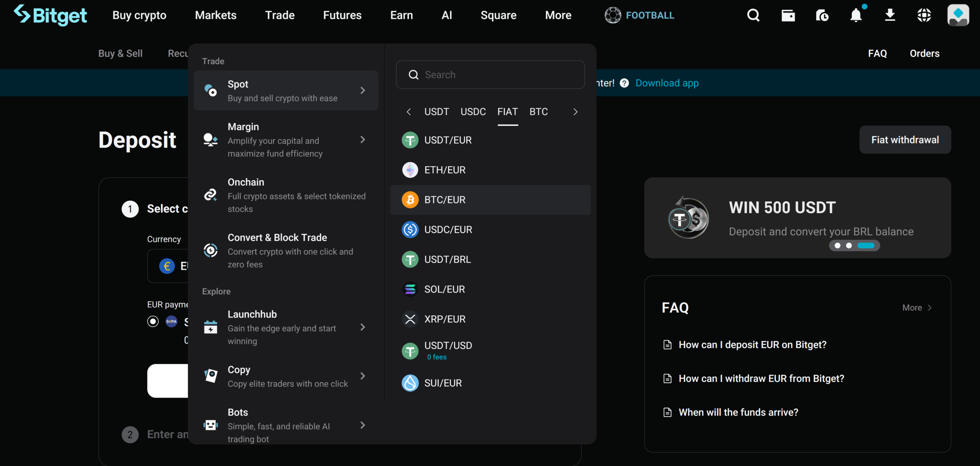The width and height of the screenshot is (980, 466).
Task: Click the trading pair Search field
Action: (x=490, y=75)
